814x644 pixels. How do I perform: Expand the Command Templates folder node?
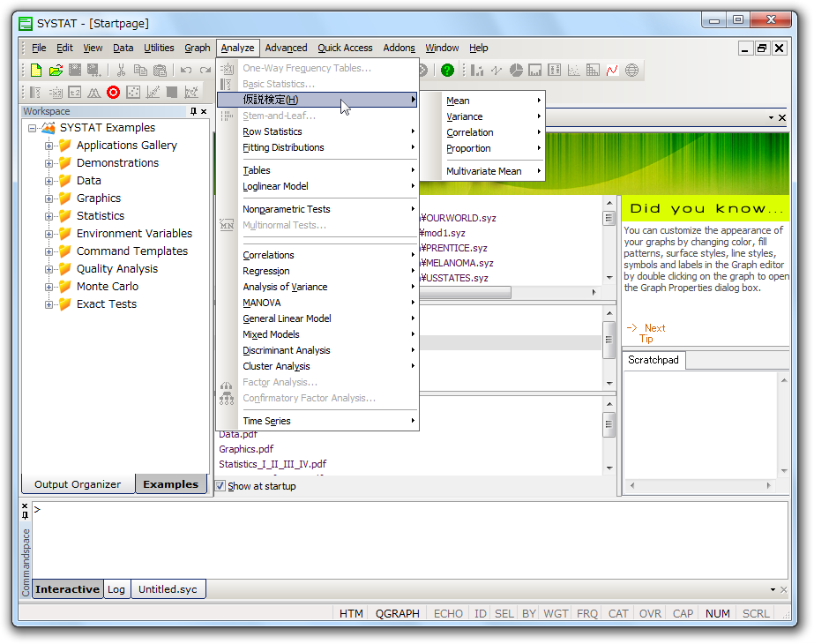(49, 252)
